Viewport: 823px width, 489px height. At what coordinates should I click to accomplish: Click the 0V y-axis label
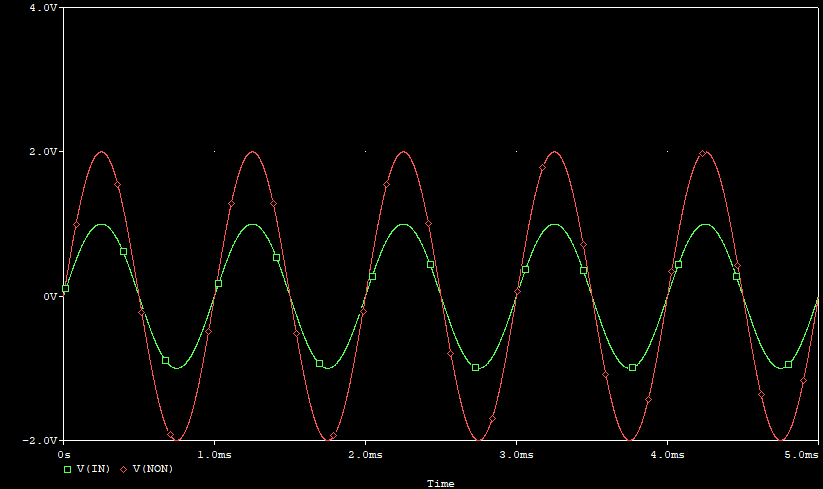click(x=50, y=296)
